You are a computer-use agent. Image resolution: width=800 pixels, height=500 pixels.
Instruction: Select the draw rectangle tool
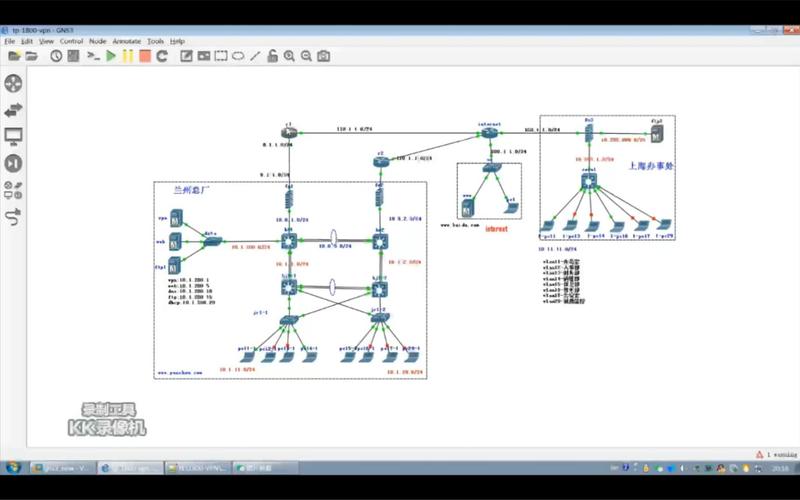tap(221, 56)
